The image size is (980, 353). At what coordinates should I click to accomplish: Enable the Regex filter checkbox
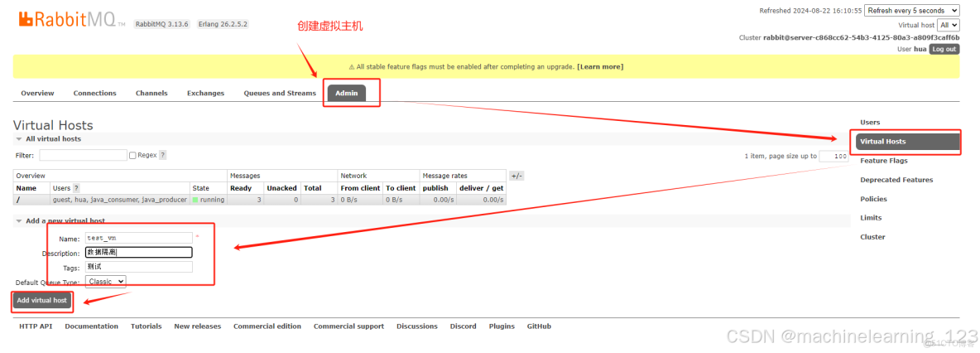[132, 155]
